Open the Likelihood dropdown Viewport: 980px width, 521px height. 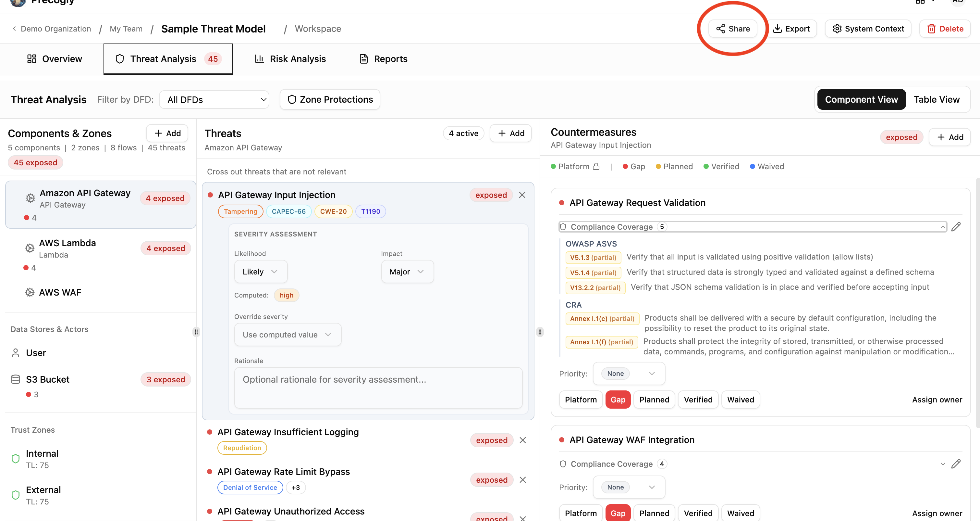tap(261, 272)
